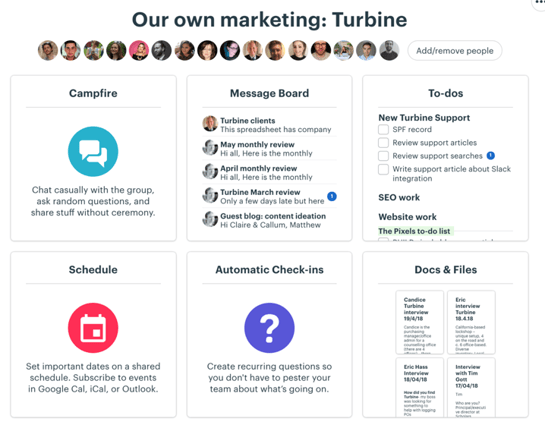The width and height of the screenshot is (545, 431).
Task: Check the Review support articles to-do
Action: (x=383, y=143)
